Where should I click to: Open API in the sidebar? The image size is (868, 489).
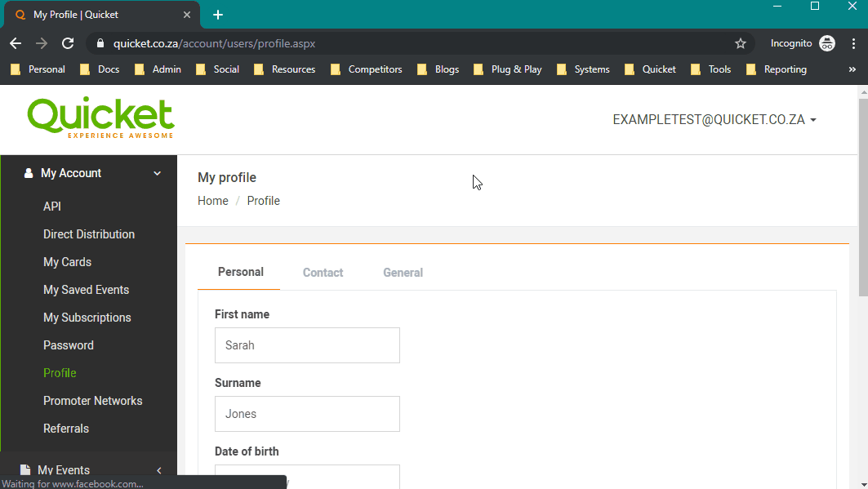tap(52, 207)
